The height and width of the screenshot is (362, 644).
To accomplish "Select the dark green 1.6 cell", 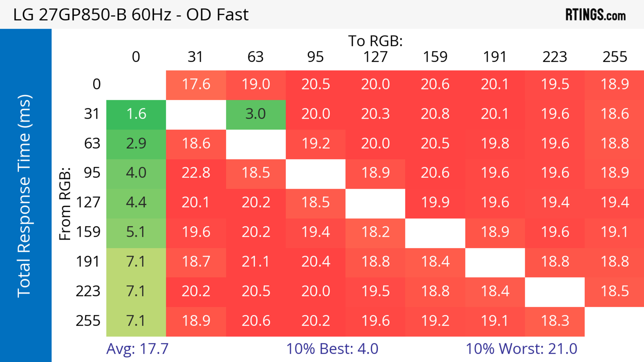I will (136, 114).
